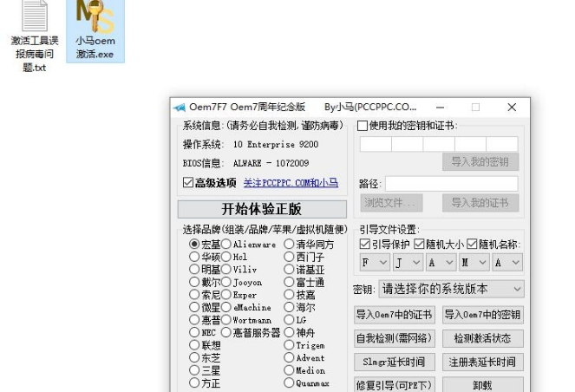575x392 pixels.
Task: Toggle 随机大小 checkbox
Action: pyautogui.click(x=419, y=244)
